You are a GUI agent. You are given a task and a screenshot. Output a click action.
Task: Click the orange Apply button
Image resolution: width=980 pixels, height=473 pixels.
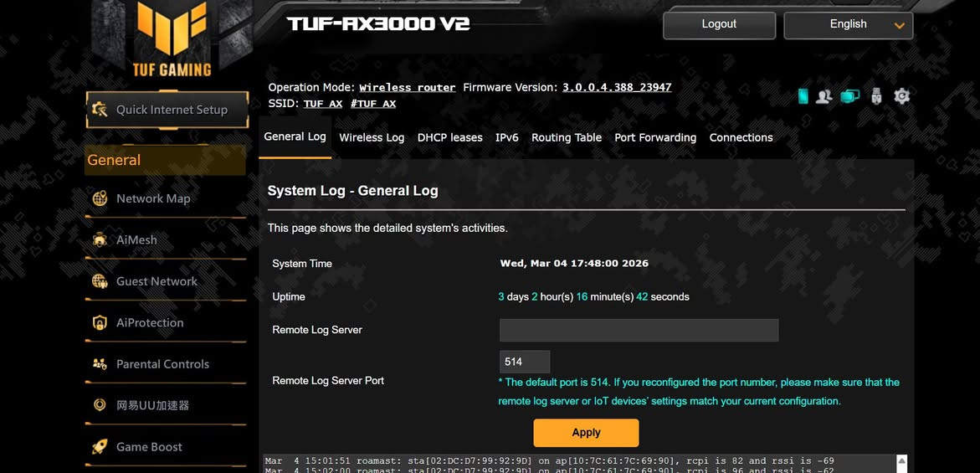tap(587, 432)
